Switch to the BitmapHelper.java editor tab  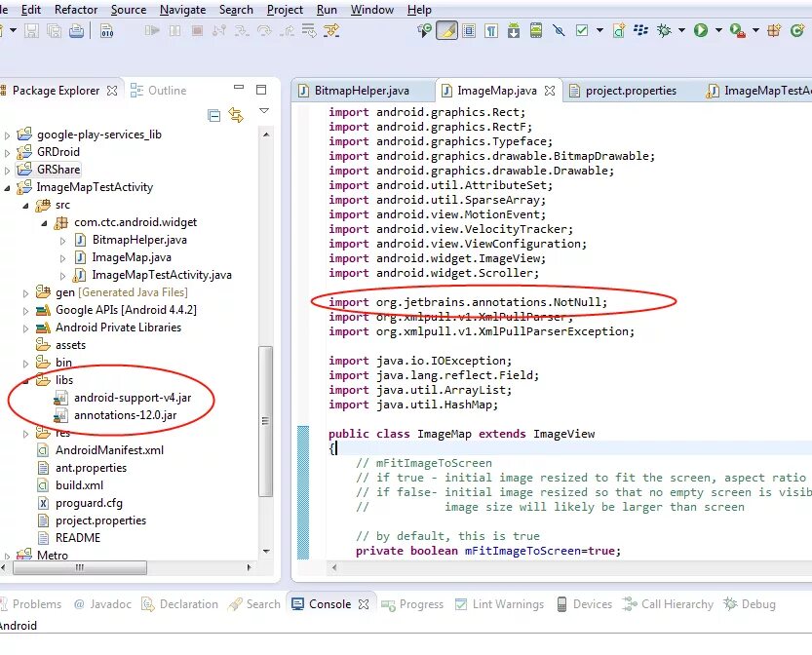click(x=362, y=91)
